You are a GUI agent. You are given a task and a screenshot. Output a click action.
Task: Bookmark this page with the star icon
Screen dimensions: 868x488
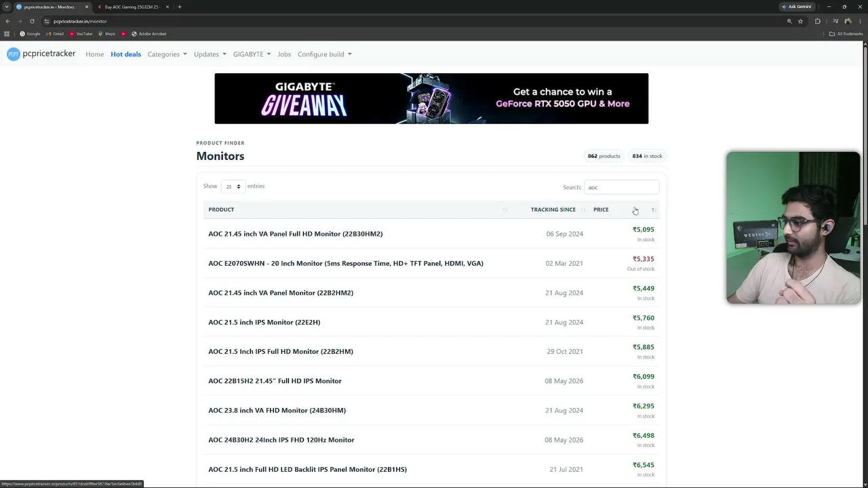coord(800,21)
